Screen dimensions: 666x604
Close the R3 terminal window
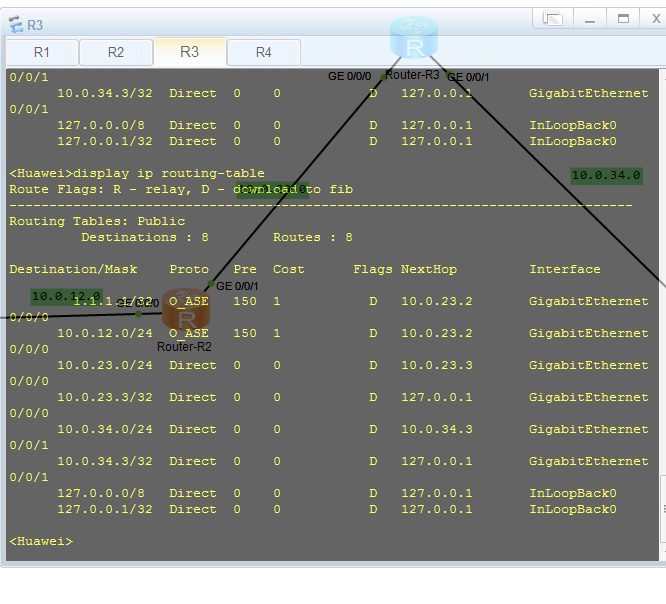[656, 19]
